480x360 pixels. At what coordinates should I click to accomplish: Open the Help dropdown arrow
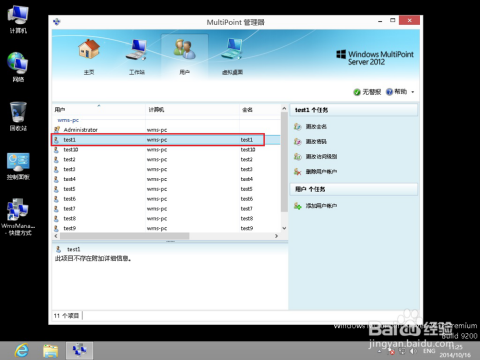[x=413, y=92]
